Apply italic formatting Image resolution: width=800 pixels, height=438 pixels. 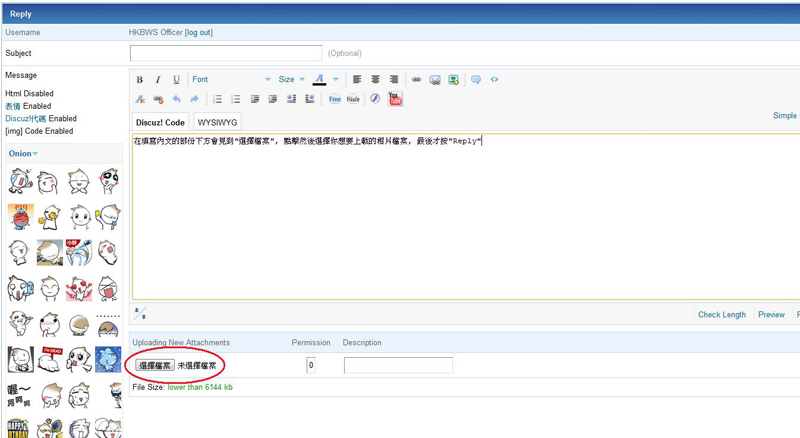158,80
